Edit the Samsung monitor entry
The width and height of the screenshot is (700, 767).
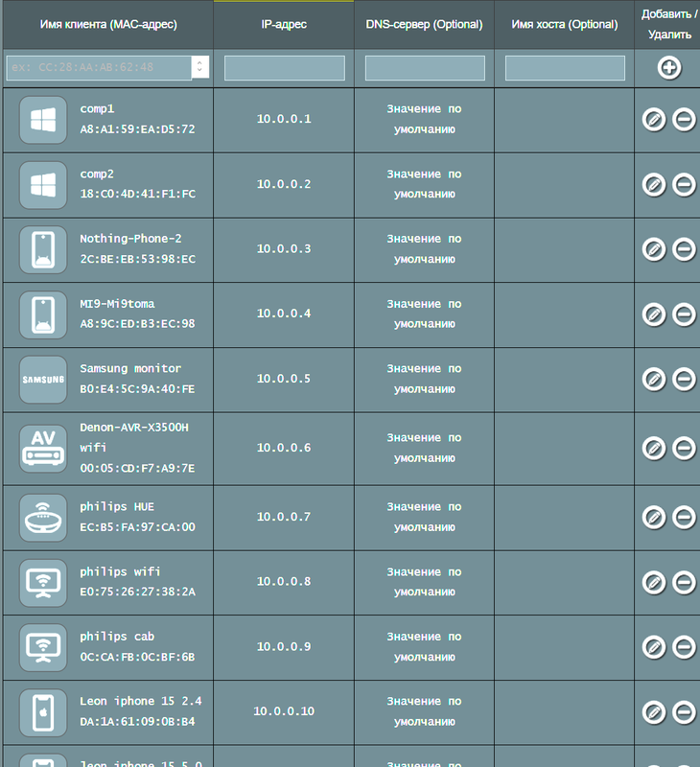[x=654, y=379]
